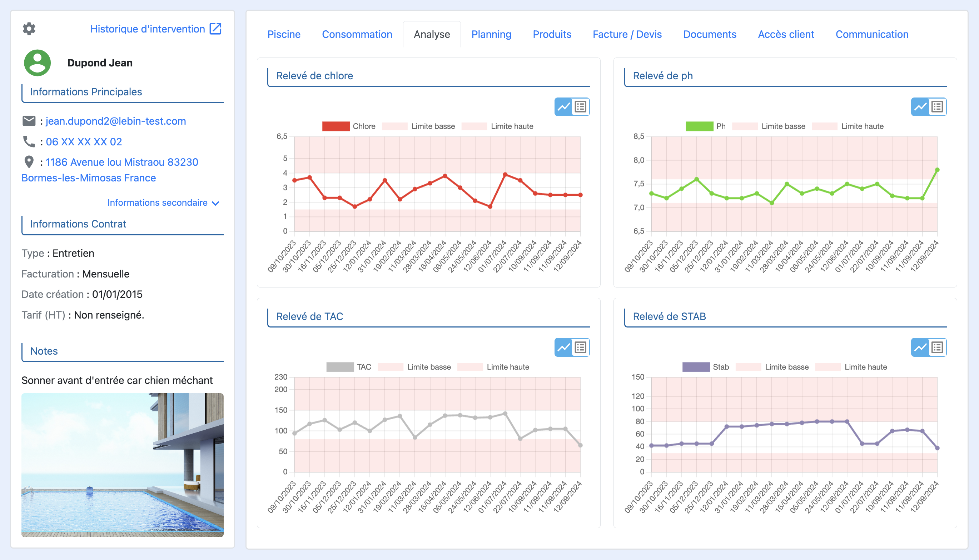Switch Relevé de TAC to line chart view
The image size is (979, 560).
coord(563,348)
